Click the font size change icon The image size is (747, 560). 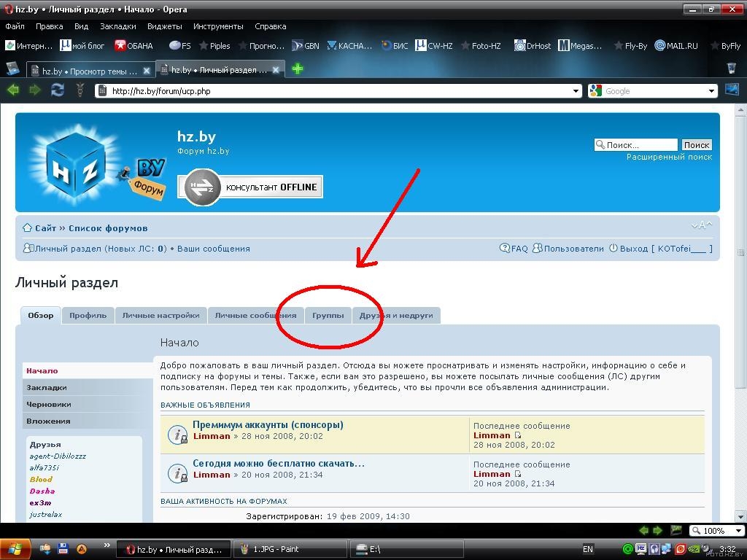click(x=702, y=225)
